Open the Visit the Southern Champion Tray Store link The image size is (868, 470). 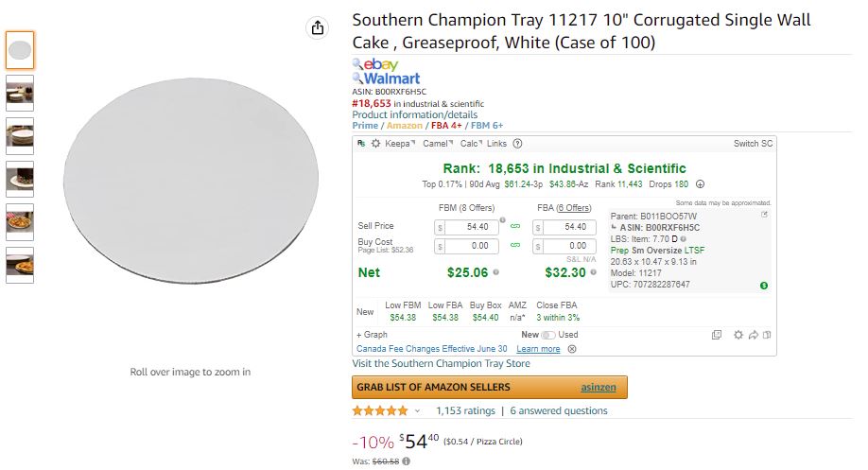coord(441,364)
